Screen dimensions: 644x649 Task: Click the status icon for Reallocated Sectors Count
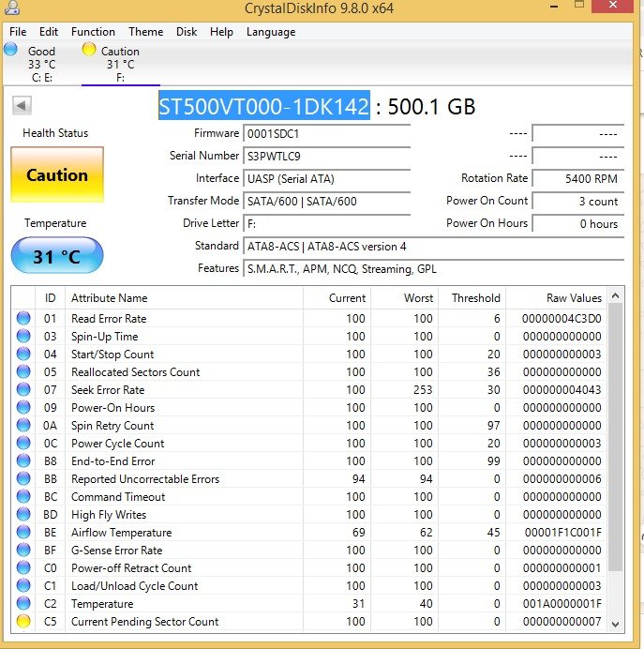click(23, 371)
